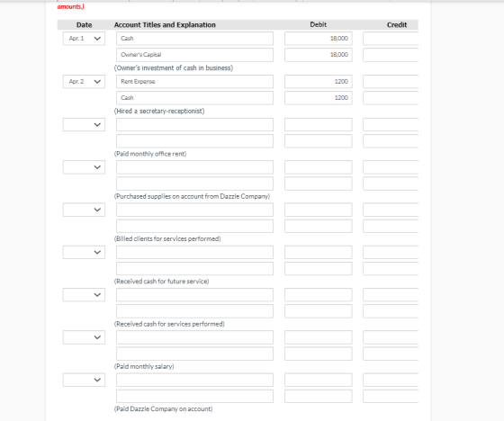Open date dropdown for Received cash for future service
Viewport: 504px width, 421px height.
tap(84, 252)
